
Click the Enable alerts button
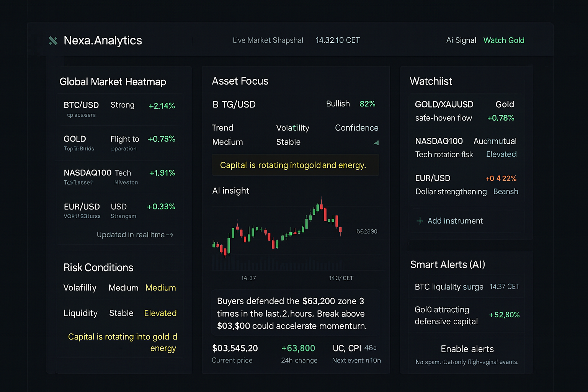[467, 349]
